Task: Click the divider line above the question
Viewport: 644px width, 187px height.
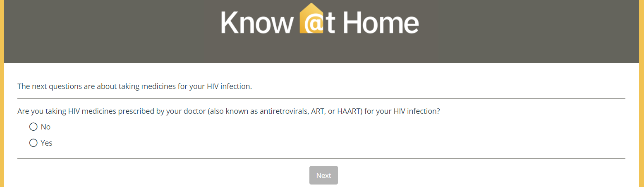Action: tap(321, 99)
